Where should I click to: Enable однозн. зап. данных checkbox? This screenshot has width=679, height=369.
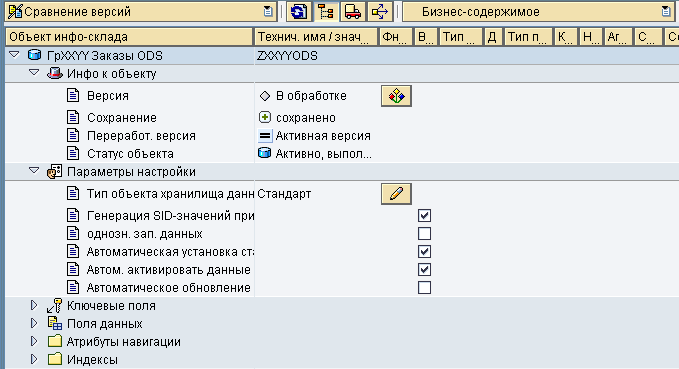click(x=424, y=233)
